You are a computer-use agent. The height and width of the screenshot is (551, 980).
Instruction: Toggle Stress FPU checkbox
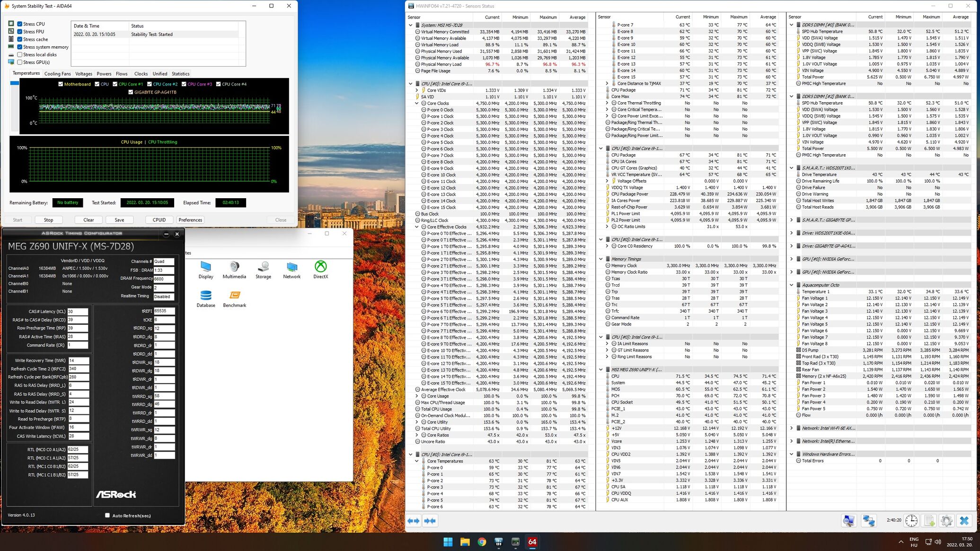point(20,31)
